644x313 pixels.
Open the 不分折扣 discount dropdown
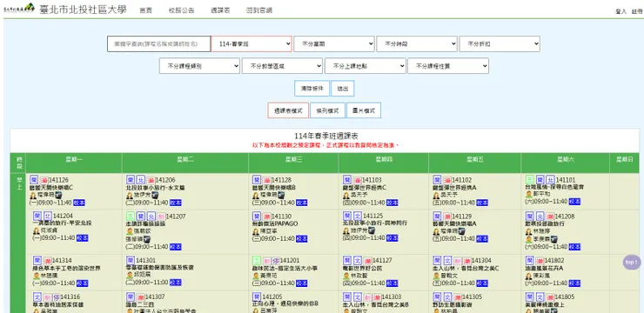500,43
